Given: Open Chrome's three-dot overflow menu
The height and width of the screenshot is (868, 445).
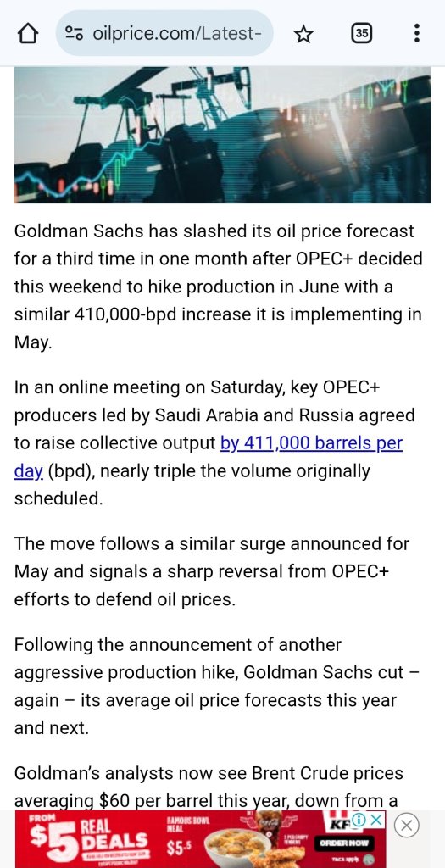Looking at the screenshot, I should click(x=417, y=34).
